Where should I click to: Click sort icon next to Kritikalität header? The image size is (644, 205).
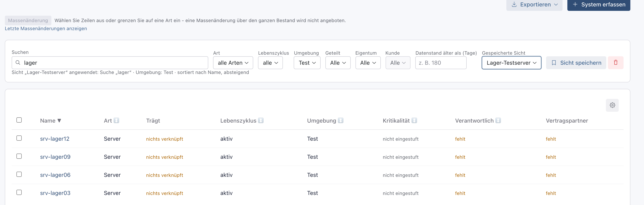point(414,120)
